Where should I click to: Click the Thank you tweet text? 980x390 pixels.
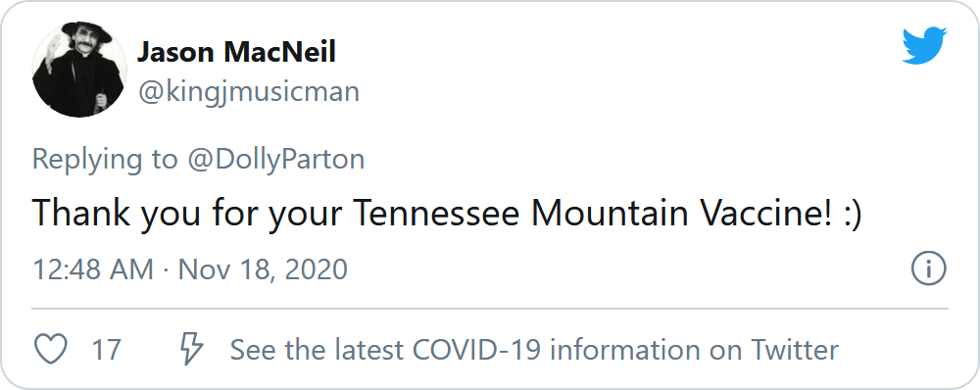click(x=447, y=213)
